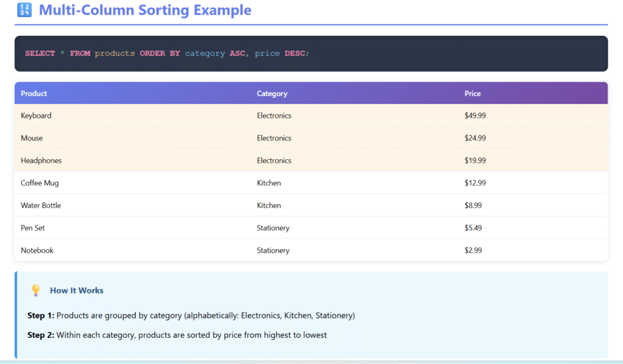The width and height of the screenshot is (623, 364).
Task: Click the lightbulb icon by How It Works
Action: pyautogui.click(x=36, y=290)
